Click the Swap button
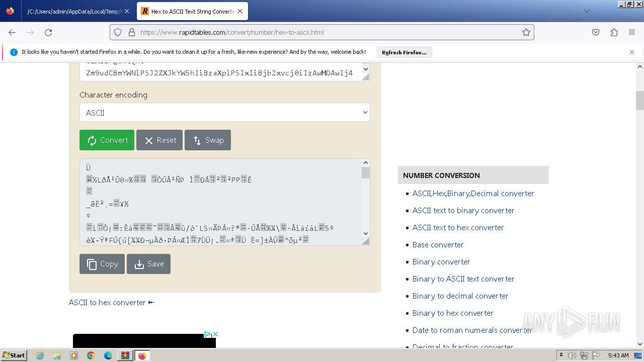 (208, 140)
